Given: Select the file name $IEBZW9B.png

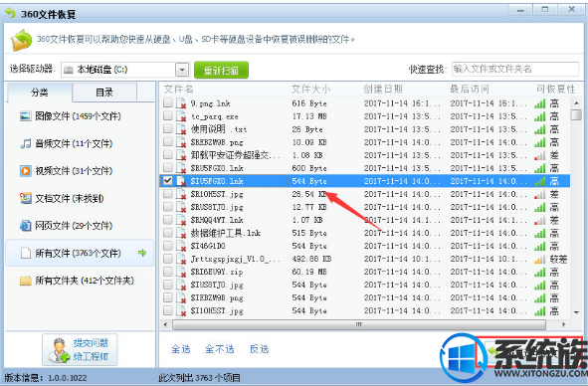Looking at the screenshot, I should pos(217,297).
